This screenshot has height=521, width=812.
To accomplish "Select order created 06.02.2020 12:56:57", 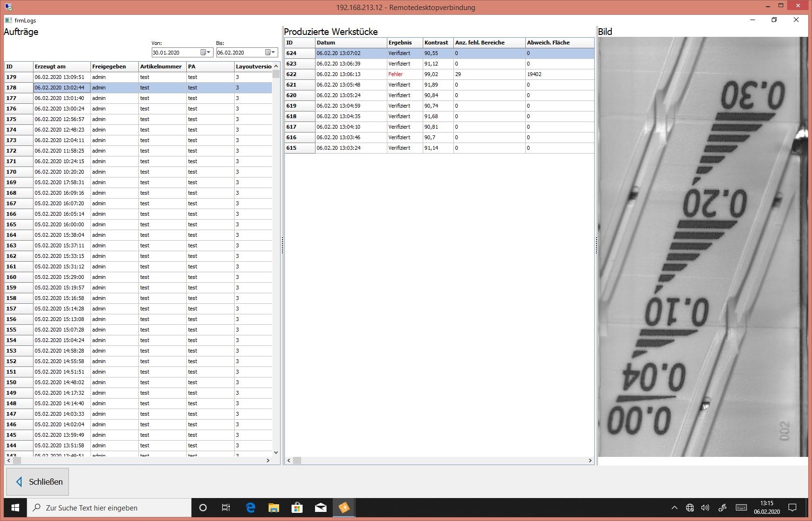I will [x=138, y=119].
